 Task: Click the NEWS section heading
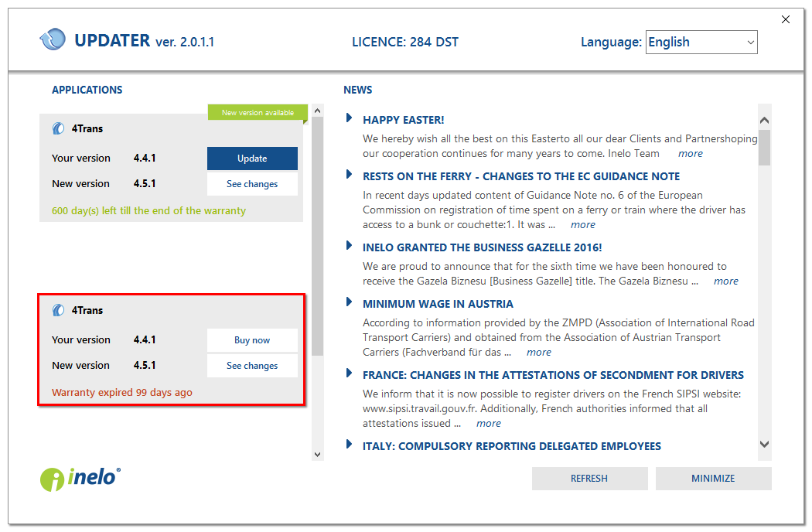point(358,90)
